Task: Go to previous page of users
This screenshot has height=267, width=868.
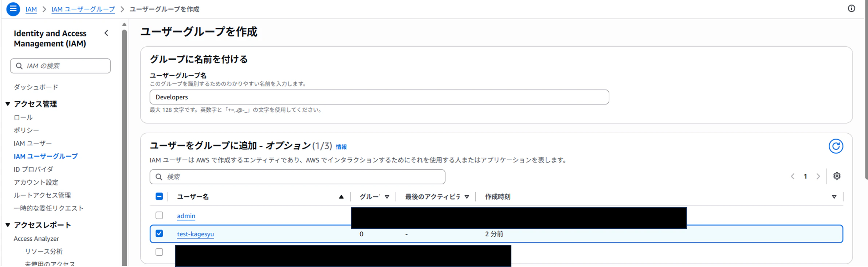Action: [793, 176]
